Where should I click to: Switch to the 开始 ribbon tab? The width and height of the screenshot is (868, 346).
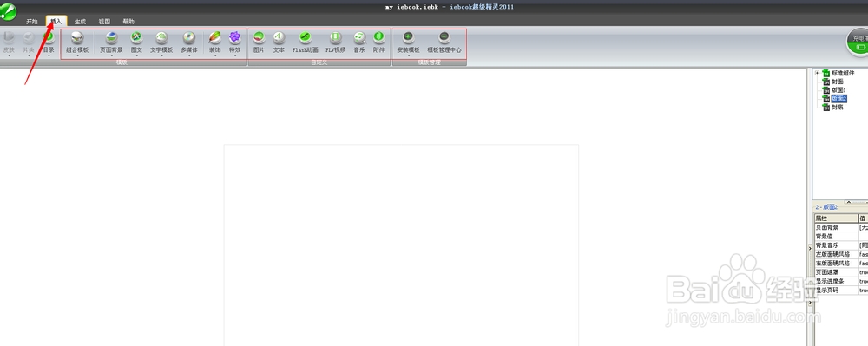[31, 22]
